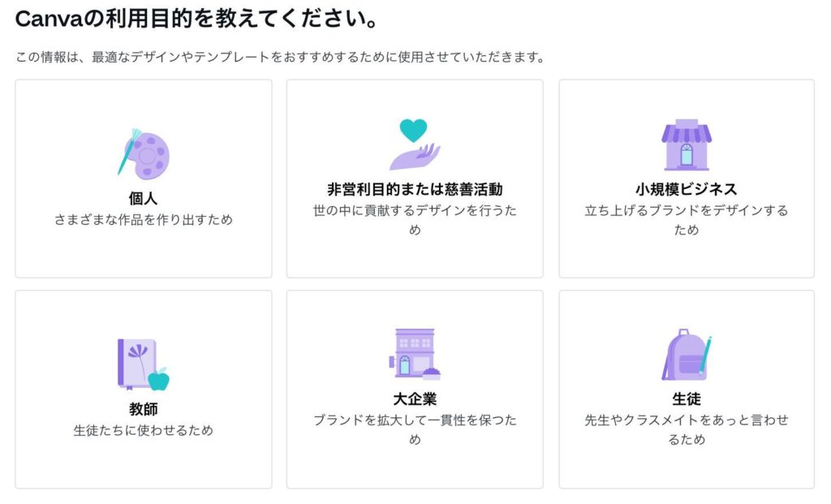The width and height of the screenshot is (831, 504).
Task: Click description ブランドを拡大して一貫性を保つため
Action: [415, 429]
